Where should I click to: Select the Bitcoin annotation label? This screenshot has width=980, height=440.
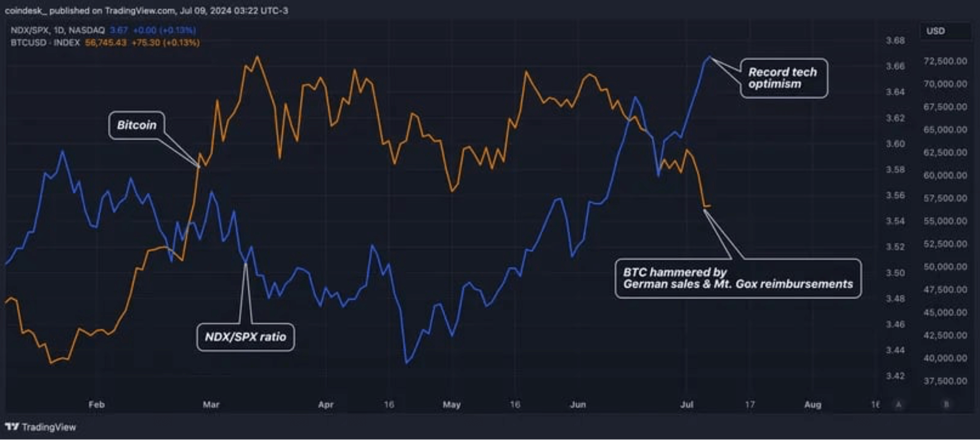pos(137,125)
